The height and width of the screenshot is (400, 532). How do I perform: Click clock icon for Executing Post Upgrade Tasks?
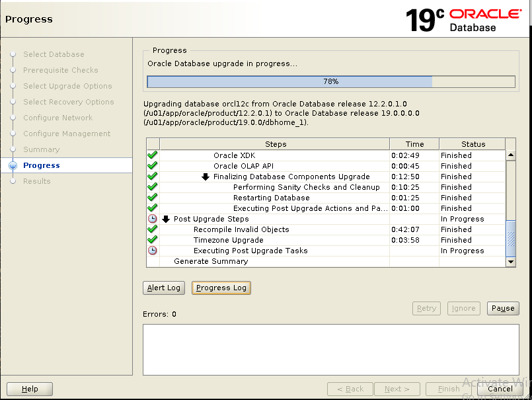pos(153,251)
